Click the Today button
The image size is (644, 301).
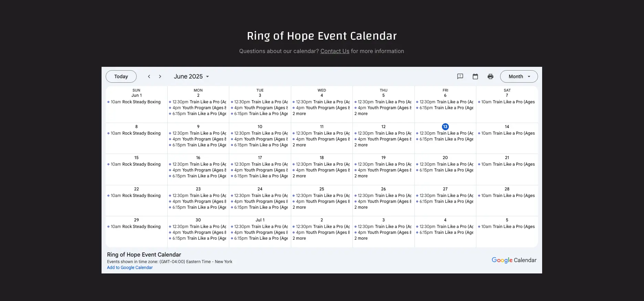121,76
